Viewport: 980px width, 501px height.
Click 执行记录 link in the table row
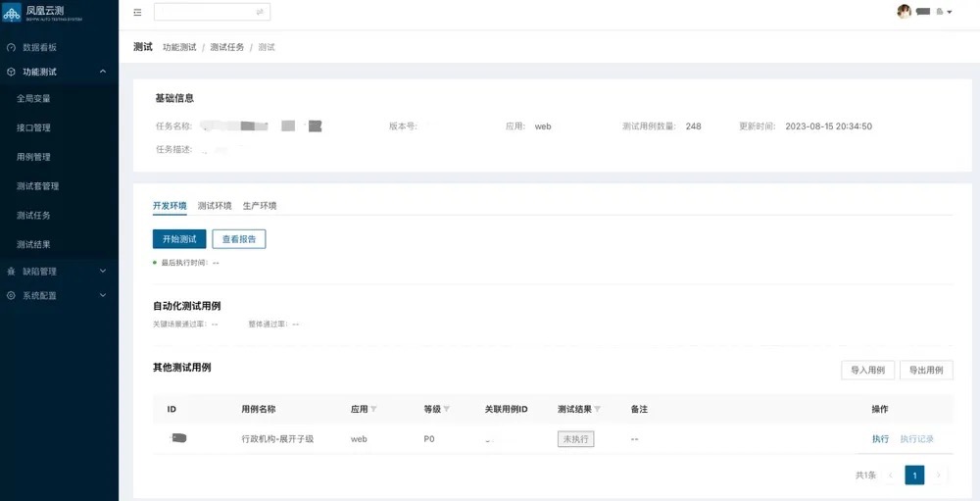(x=917, y=439)
